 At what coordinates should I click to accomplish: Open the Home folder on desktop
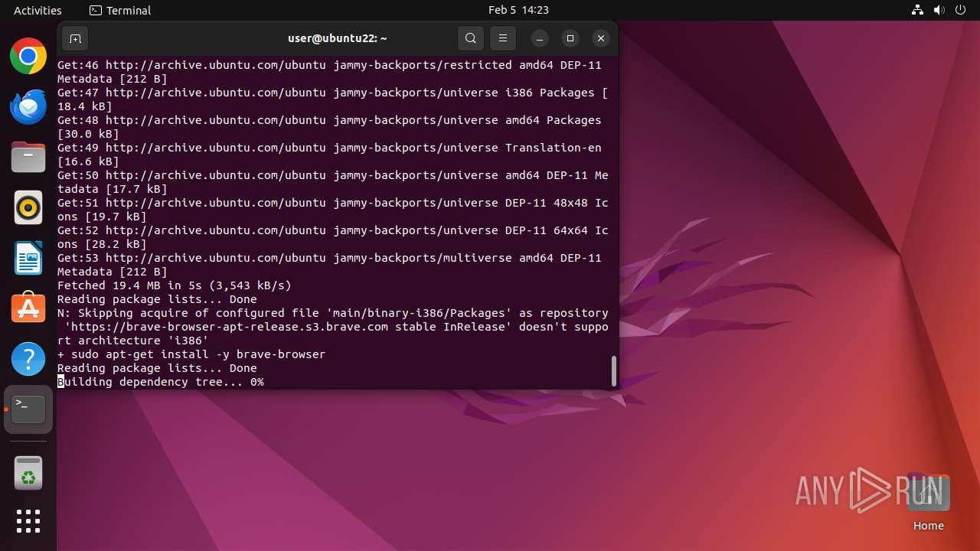click(x=928, y=501)
